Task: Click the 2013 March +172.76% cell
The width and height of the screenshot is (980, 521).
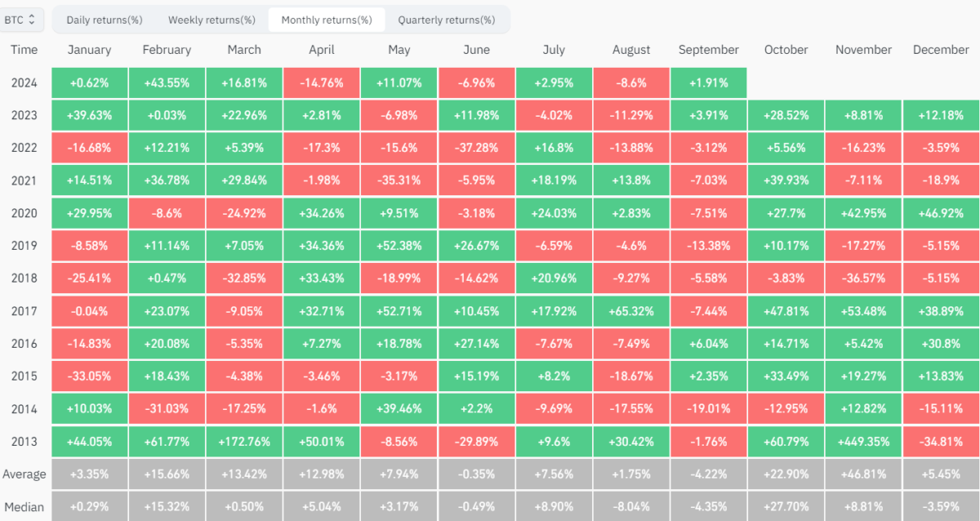Action: [244, 442]
